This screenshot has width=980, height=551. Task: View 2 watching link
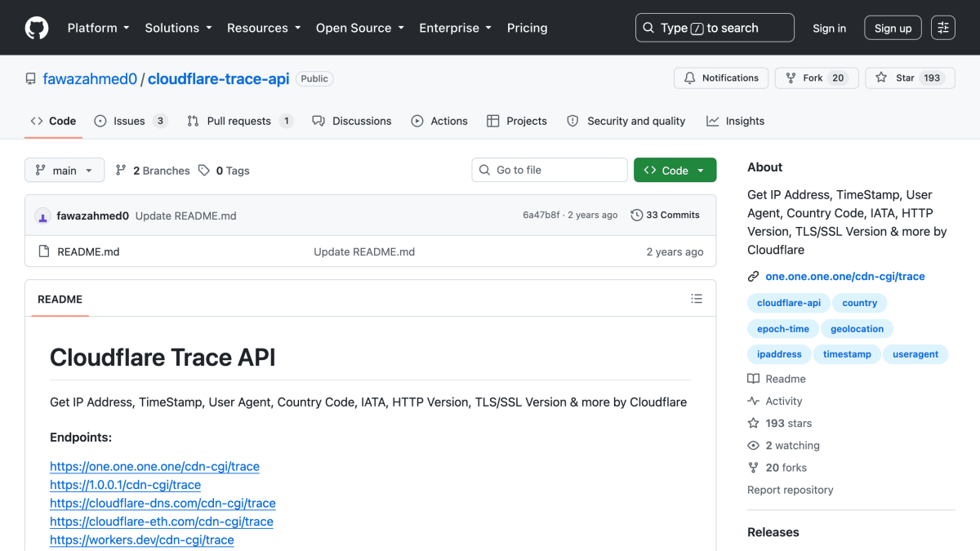pyautogui.click(x=784, y=446)
